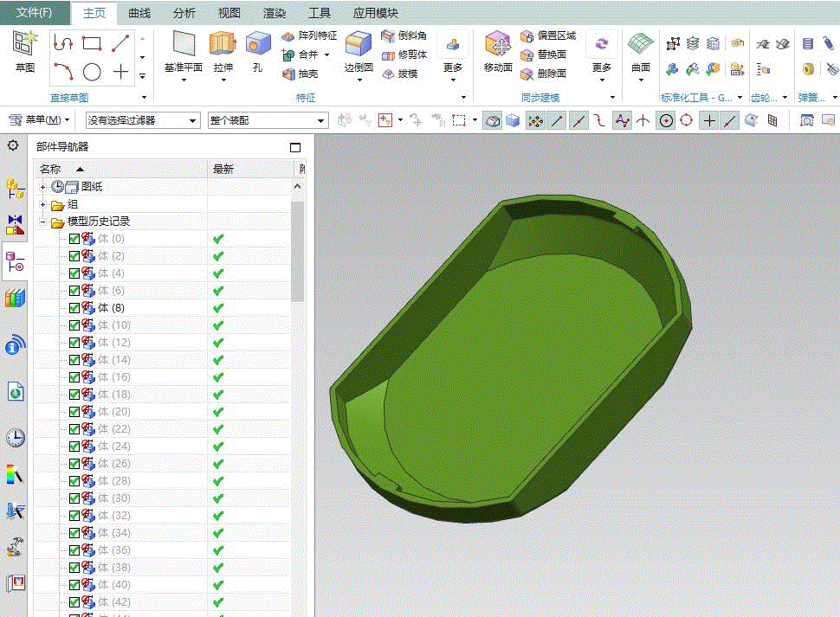Maximize the 部件导航器 panel

pyautogui.click(x=295, y=147)
